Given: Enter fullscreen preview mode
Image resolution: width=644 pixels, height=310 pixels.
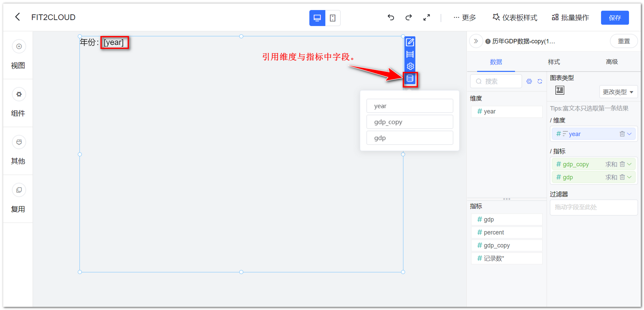Looking at the screenshot, I should point(426,17).
